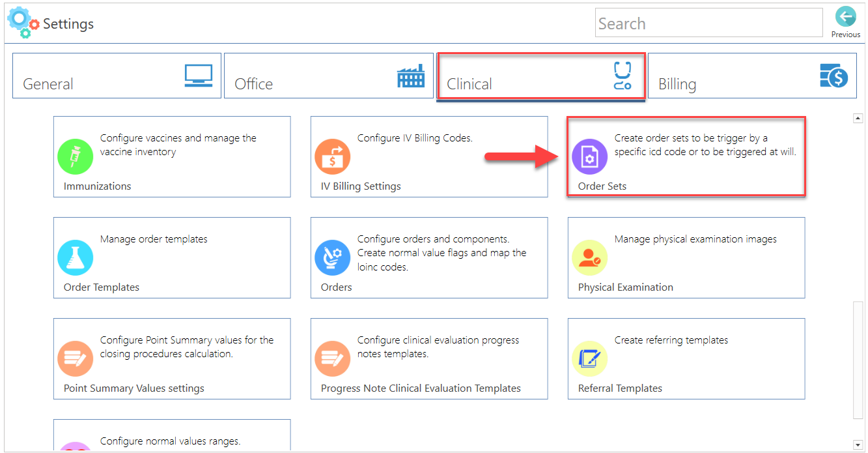Click the Progress Note Clinical Evaluation icon
Viewport: 868px width, 453px height.
point(333,358)
